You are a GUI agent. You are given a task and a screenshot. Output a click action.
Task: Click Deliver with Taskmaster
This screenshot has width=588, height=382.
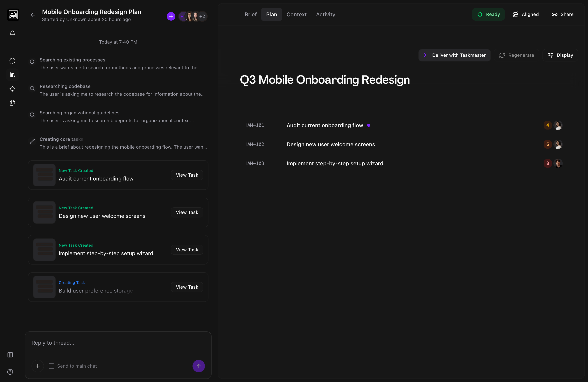point(455,55)
